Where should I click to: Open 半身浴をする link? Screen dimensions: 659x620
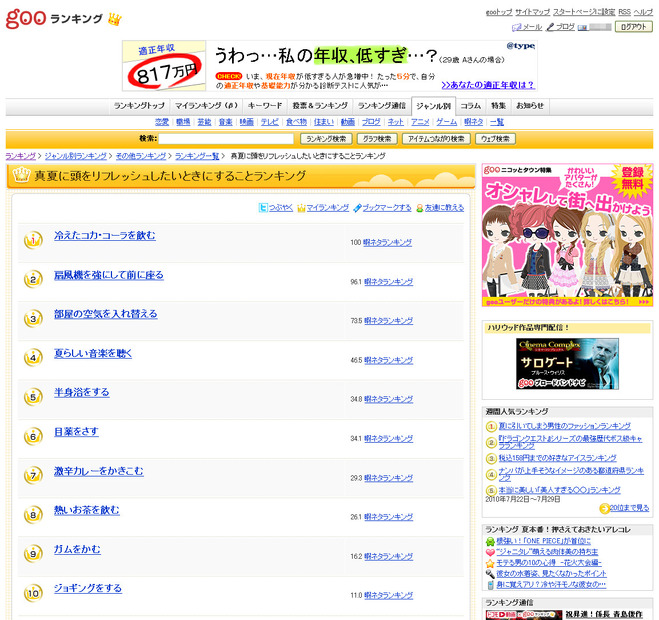pyautogui.click(x=82, y=393)
